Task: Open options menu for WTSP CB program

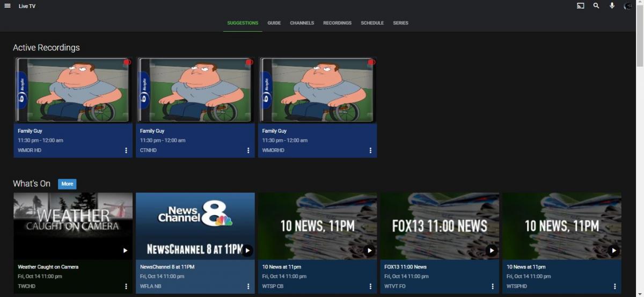Action: pos(370,286)
